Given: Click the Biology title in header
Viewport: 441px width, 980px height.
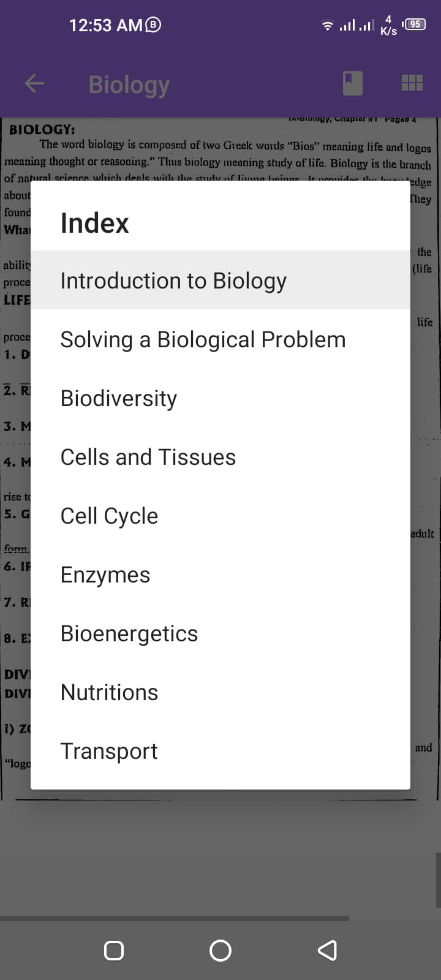Looking at the screenshot, I should tap(129, 85).
